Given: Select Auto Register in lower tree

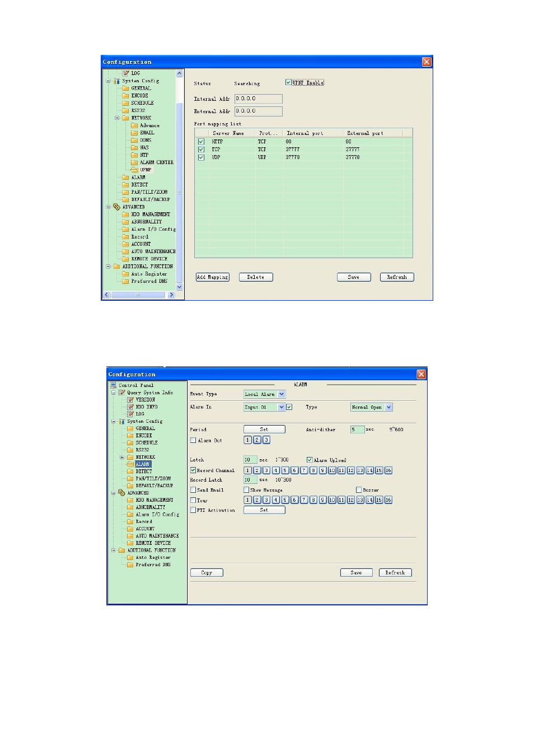Looking at the screenshot, I should [x=153, y=558].
